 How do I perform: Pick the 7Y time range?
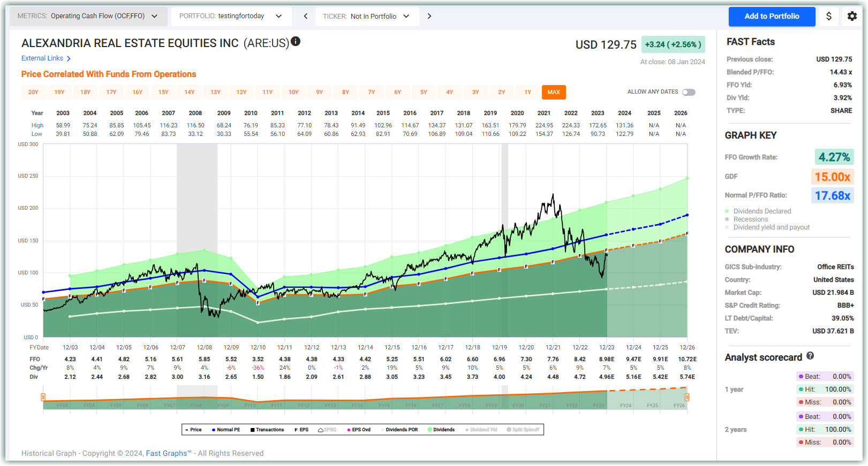coord(372,92)
